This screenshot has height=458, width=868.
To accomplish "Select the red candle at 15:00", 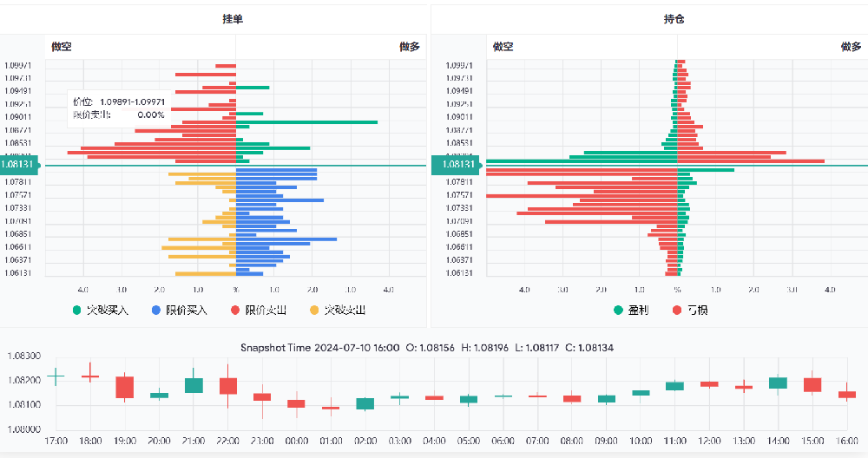I will tap(812, 384).
